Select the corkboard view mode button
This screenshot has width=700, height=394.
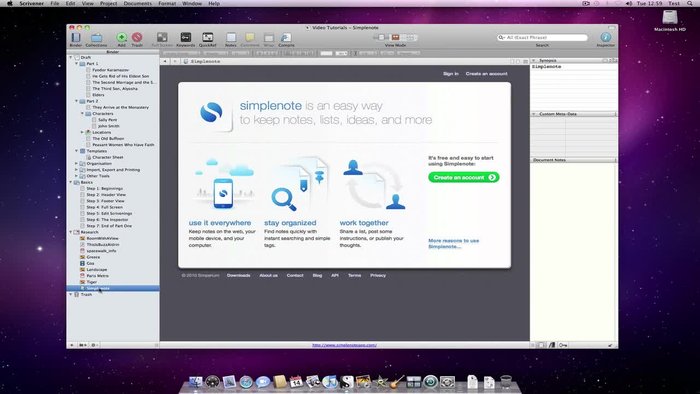tap(396, 37)
